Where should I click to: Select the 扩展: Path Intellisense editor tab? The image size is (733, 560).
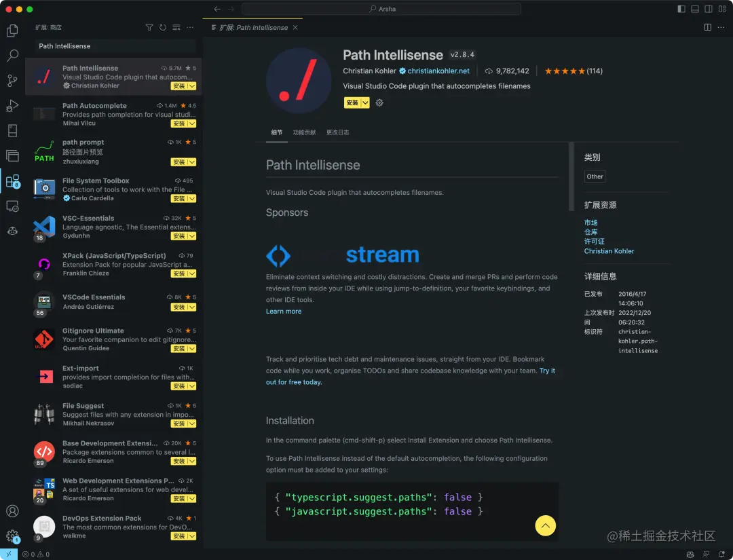pyautogui.click(x=253, y=28)
